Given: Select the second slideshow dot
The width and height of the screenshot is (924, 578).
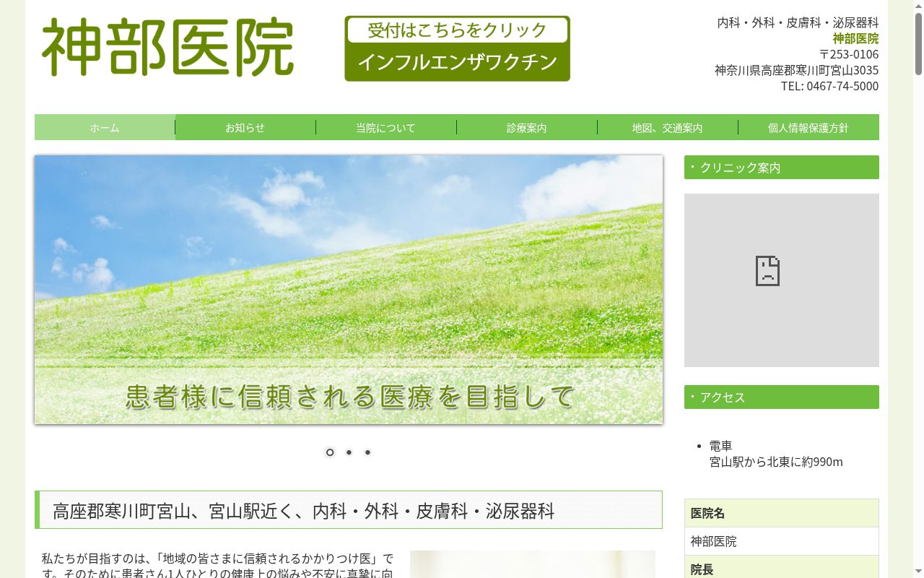Looking at the screenshot, I should click(349, 452).
